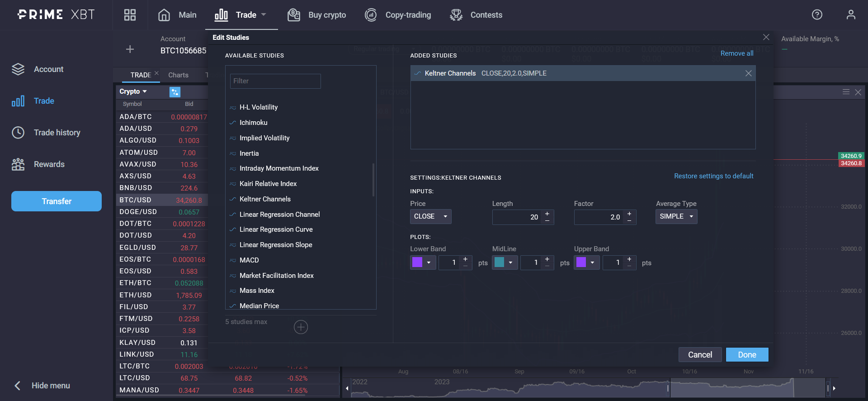Click the Account layers icon in sidebar
The image size is (868, 401).
click(x=18, y=69)
